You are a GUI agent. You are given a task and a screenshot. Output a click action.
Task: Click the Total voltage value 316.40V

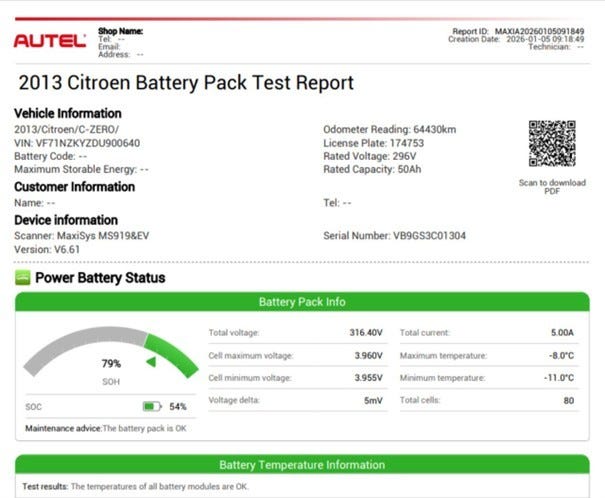pos(366,333)
